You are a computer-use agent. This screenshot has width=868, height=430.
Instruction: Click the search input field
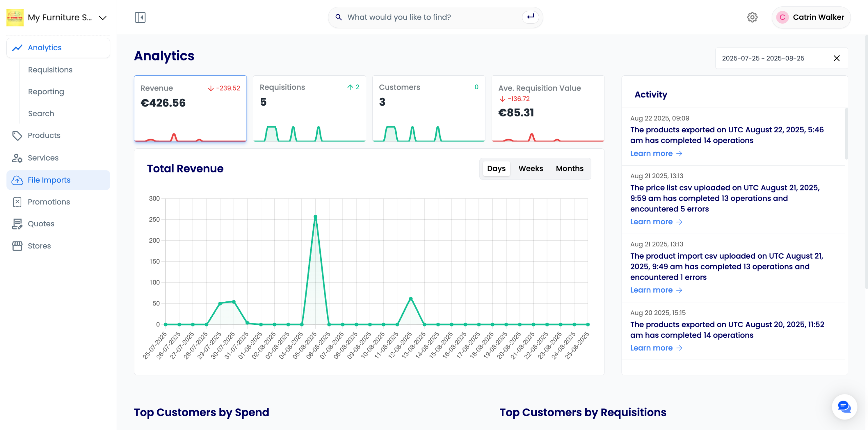point(431,17)
